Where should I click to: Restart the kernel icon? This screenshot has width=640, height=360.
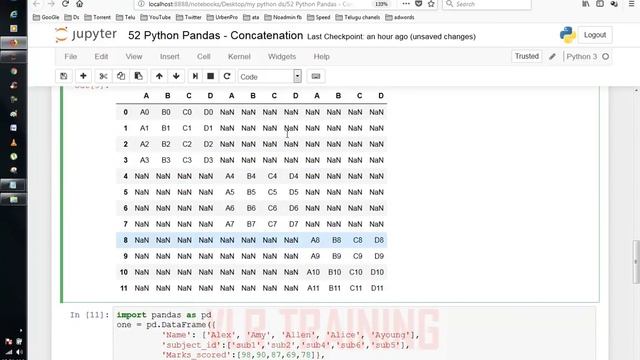(x=227, y=76)
